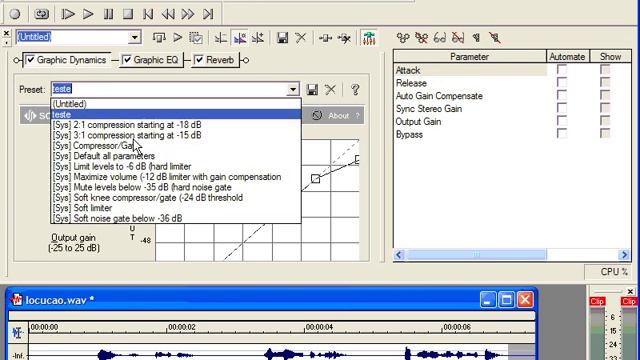Choose Mute levels below -35 dB preset

tap(176, 187)
